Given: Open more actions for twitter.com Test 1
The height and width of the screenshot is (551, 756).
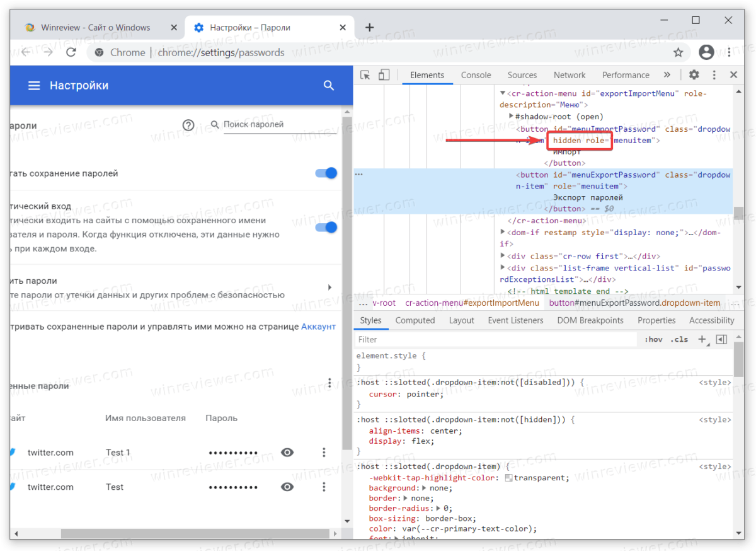Looking at the screenshot, I should coord(324,452).
